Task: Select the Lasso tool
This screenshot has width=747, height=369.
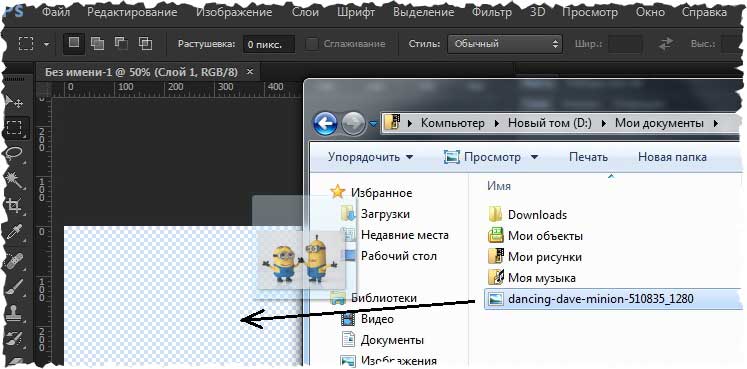Action: (14, 153)
